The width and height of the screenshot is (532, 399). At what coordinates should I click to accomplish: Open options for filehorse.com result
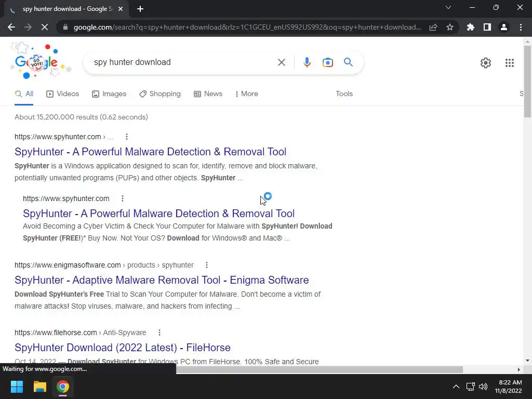[x=159, y=332]
